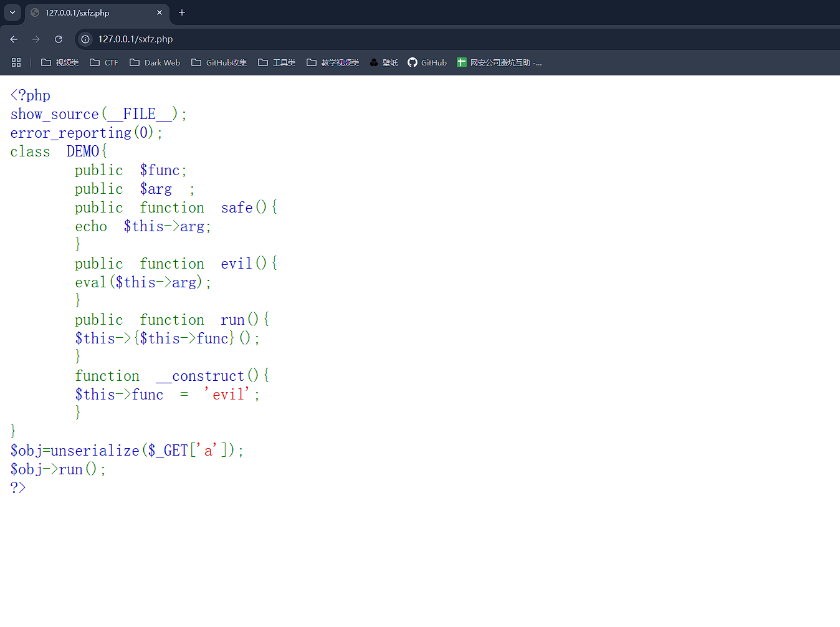Click the 'error_reporting(0);' line
This screenshot has height=627, width=840.
(x=87, y=133)
